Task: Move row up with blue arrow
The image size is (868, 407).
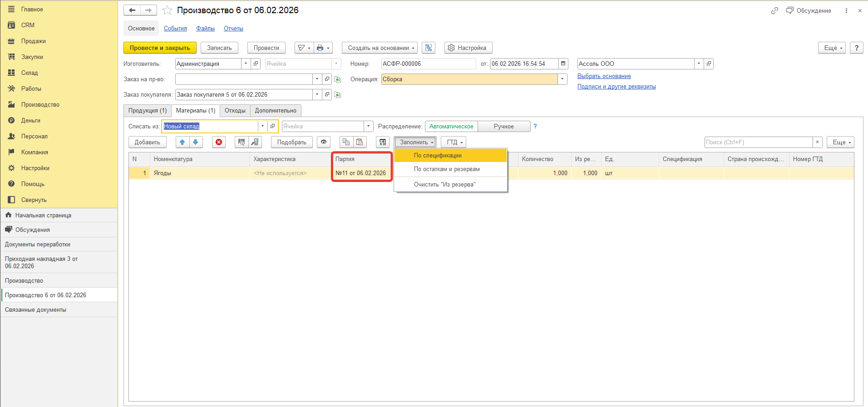Action: point(182,142)
